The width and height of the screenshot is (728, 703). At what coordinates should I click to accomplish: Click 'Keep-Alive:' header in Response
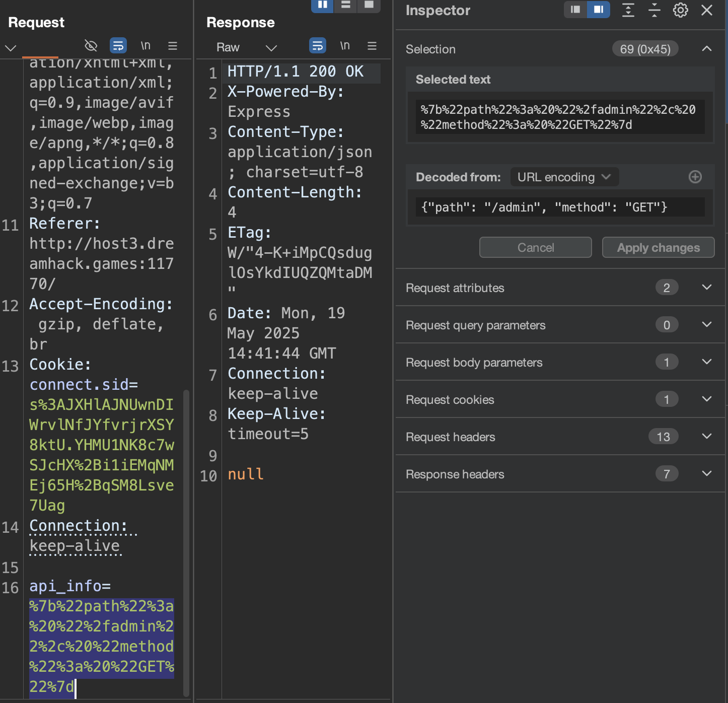[277, 414]
